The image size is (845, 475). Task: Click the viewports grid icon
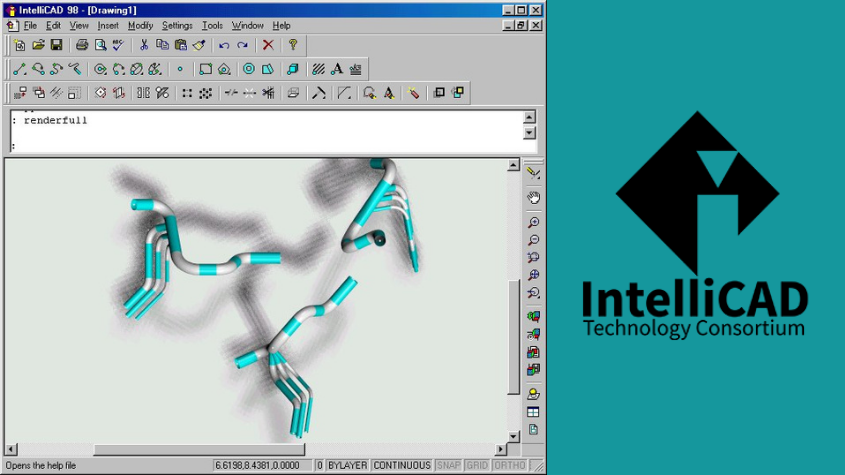click(534, 412)
